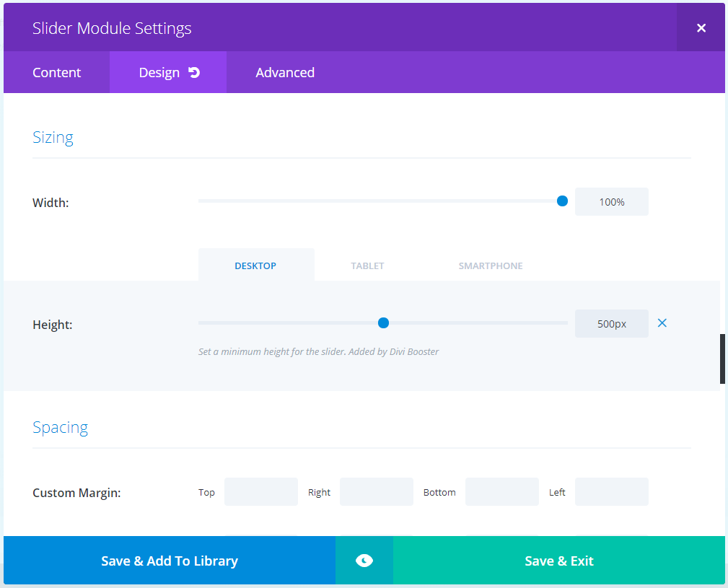
Task: Switch to Tablet device tab
Action: tap(367, 266)
